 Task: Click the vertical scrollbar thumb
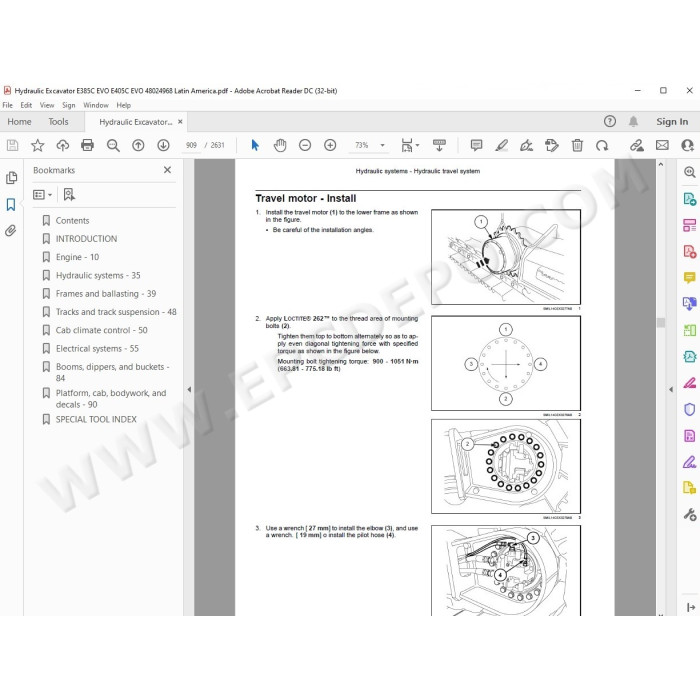[661, 322]
